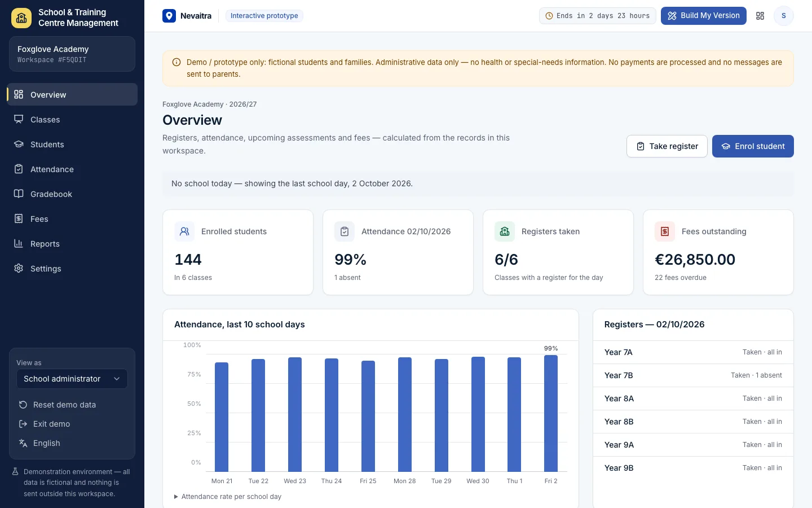The image size is (812, 508).
Task: Click the Nevaitra logo icon
Action: [x=169, y=16]
